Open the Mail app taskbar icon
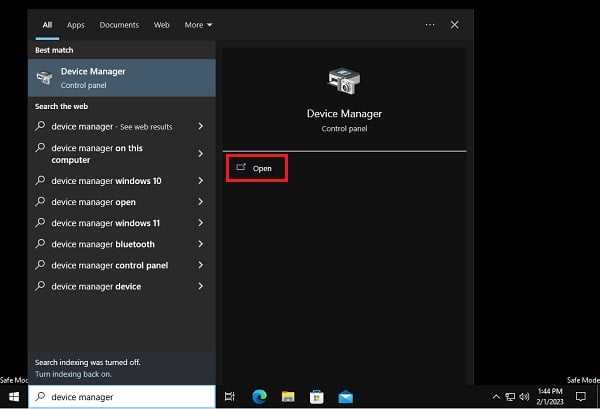This screenshot has height=409, width=600. (345, 397)
